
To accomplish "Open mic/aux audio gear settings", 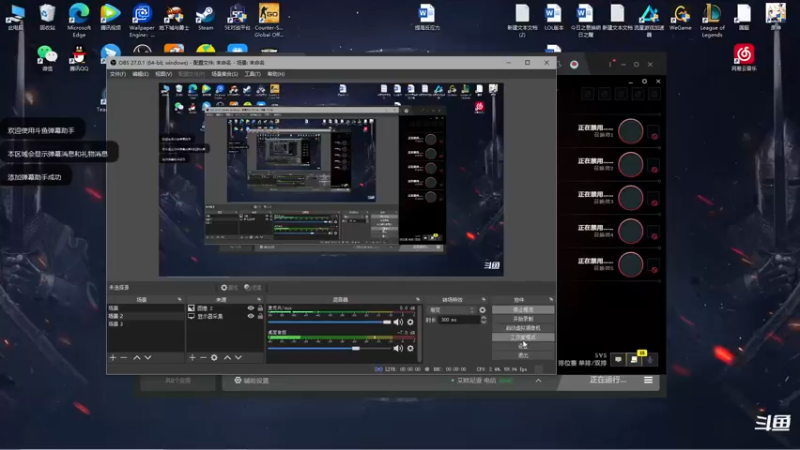I will [x=410, y=322].
